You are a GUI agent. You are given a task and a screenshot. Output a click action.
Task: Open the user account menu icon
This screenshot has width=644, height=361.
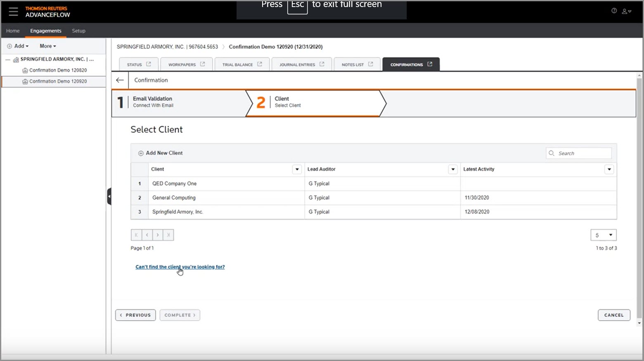pyautogui.click(x=625, y=12)
